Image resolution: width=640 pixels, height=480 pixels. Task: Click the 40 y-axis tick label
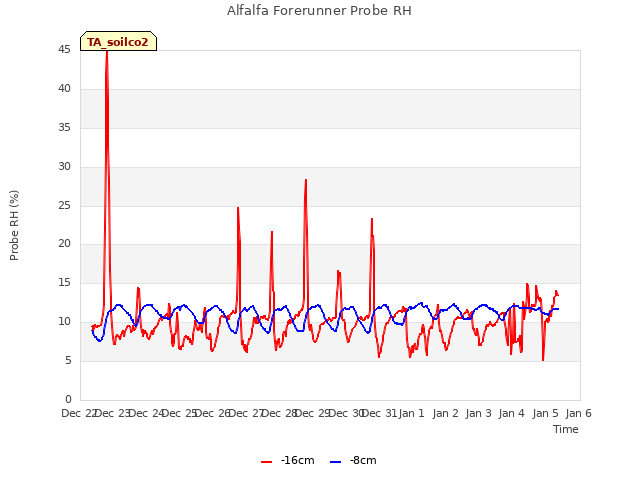64,89
